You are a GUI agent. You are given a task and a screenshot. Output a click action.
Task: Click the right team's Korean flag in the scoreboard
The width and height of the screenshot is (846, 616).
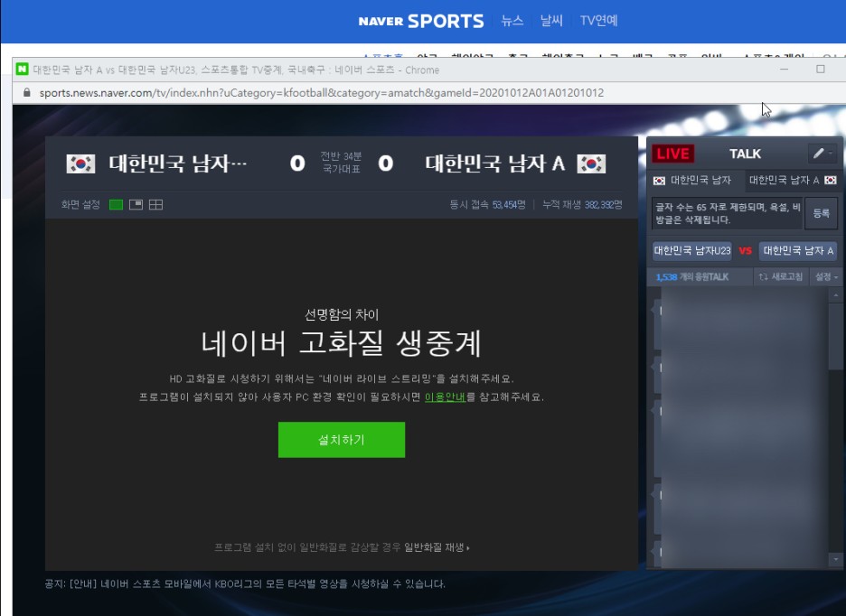(591, 163)
